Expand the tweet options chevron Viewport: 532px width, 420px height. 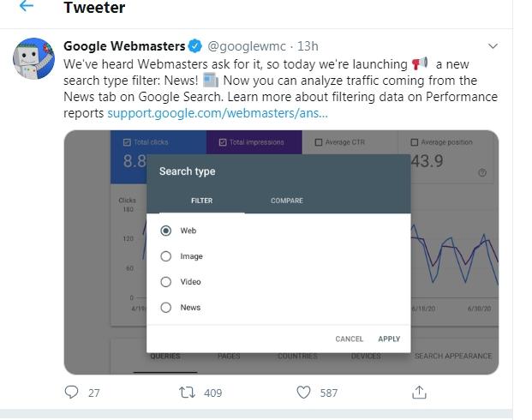[493, 46]
